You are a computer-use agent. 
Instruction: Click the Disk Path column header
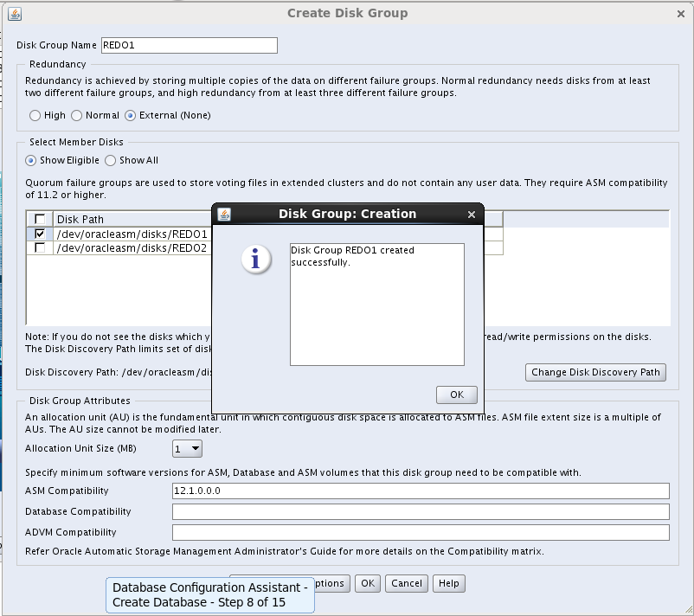(x=132, y=219)
